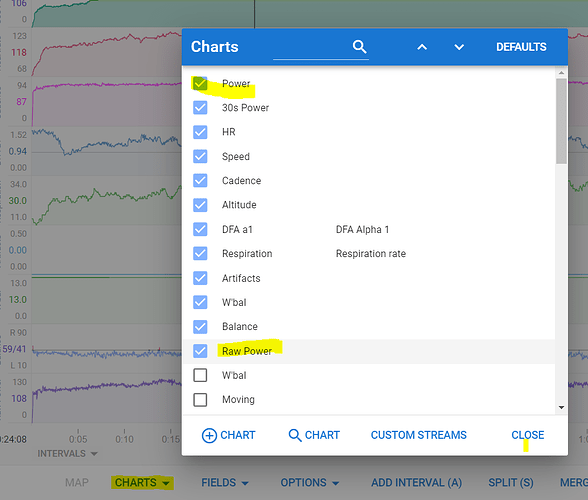Disable the Raw Power chart checkbox

click(200, 351)
